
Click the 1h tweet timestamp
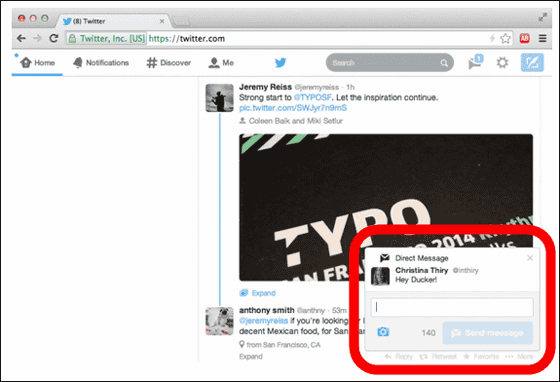click(x=350, y=87)
